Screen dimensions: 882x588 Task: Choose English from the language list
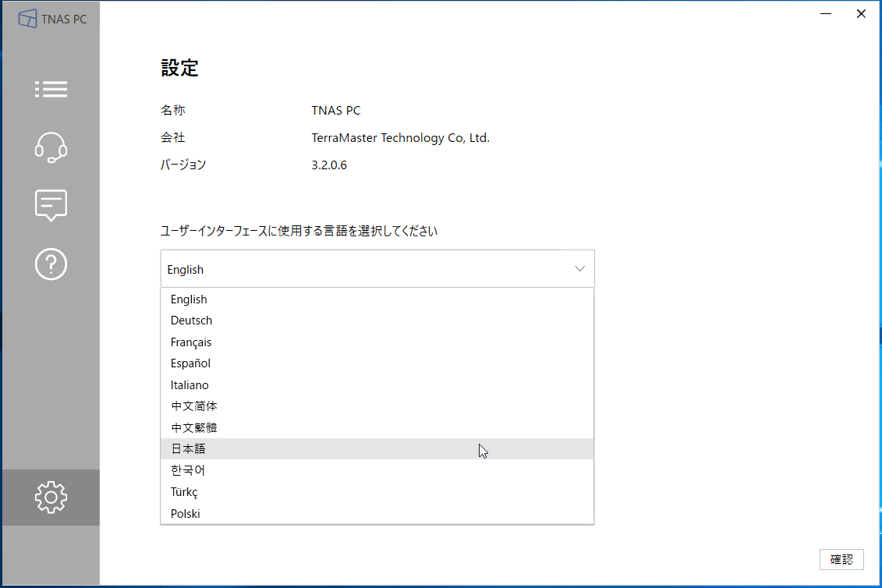377,299
